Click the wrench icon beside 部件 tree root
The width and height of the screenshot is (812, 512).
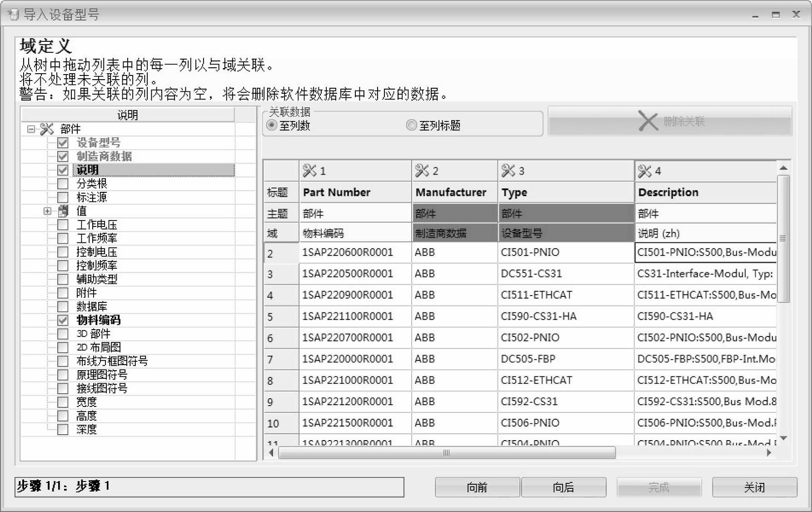pyautogui.click(x=47, y=129)
